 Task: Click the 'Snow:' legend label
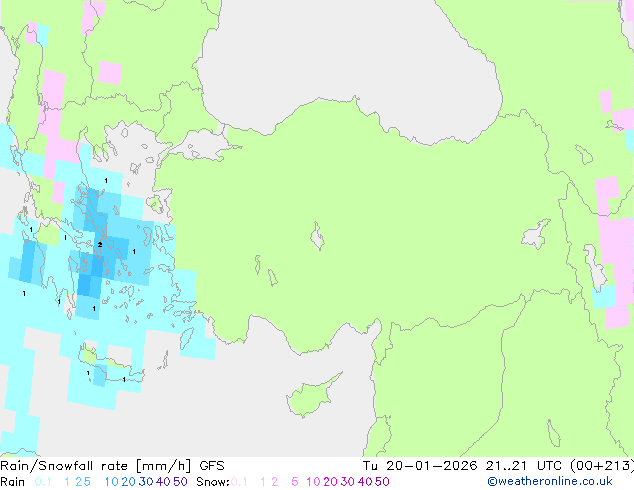(213, 482)
